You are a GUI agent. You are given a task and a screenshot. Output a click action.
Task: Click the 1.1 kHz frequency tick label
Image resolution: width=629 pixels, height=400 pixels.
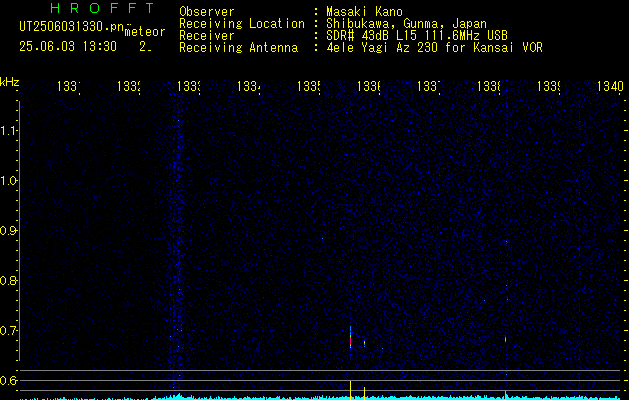pos(8,131)
